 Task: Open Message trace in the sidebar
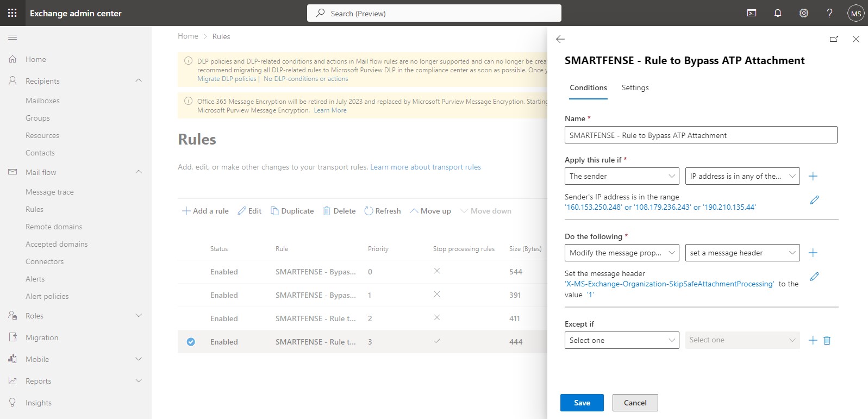(49, 192)
